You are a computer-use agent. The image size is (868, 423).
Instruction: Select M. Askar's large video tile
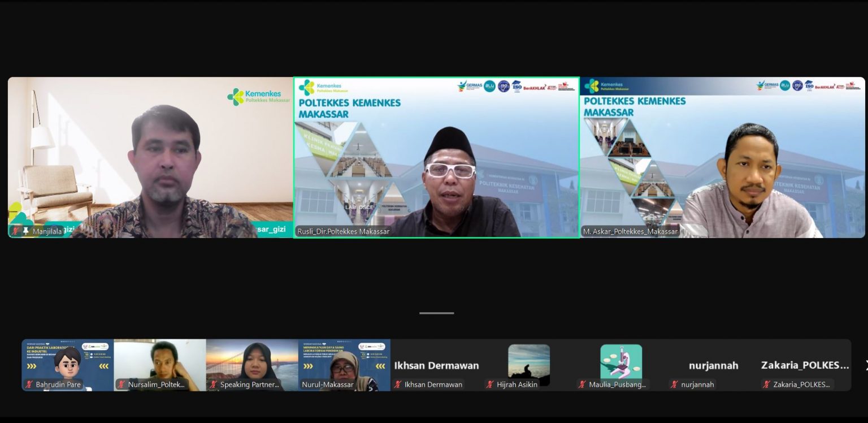tap(722, 157)
